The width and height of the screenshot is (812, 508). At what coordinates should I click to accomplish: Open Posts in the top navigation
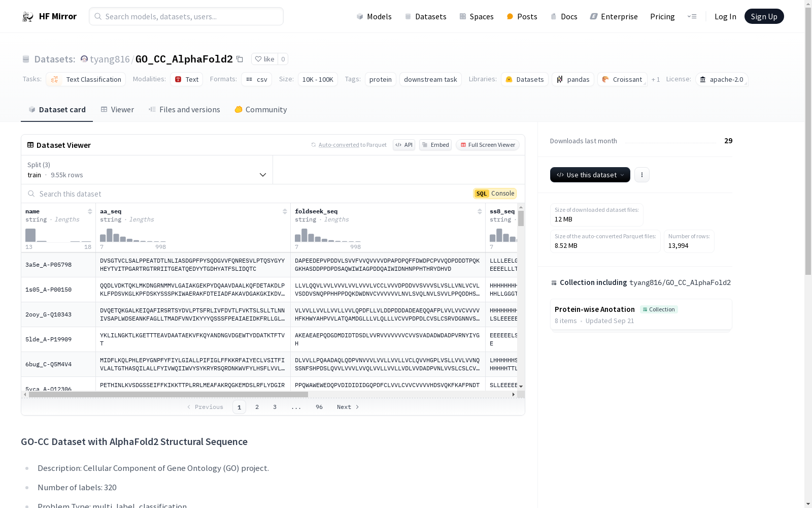tap(522, 16)
